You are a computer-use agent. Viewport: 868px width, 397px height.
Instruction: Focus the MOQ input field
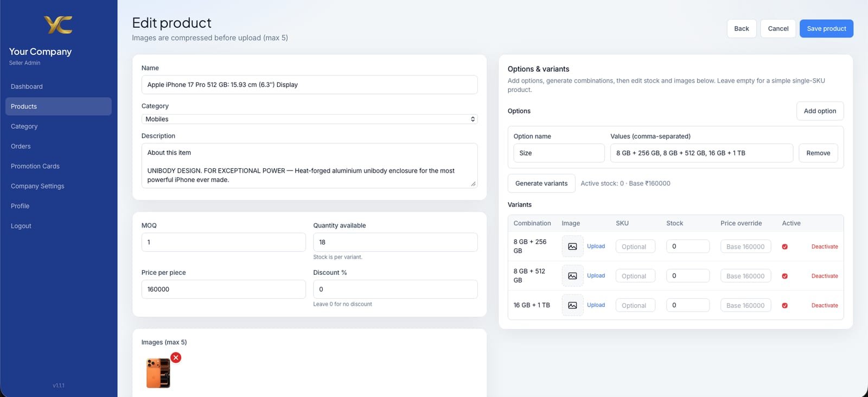tap(224, 242)
